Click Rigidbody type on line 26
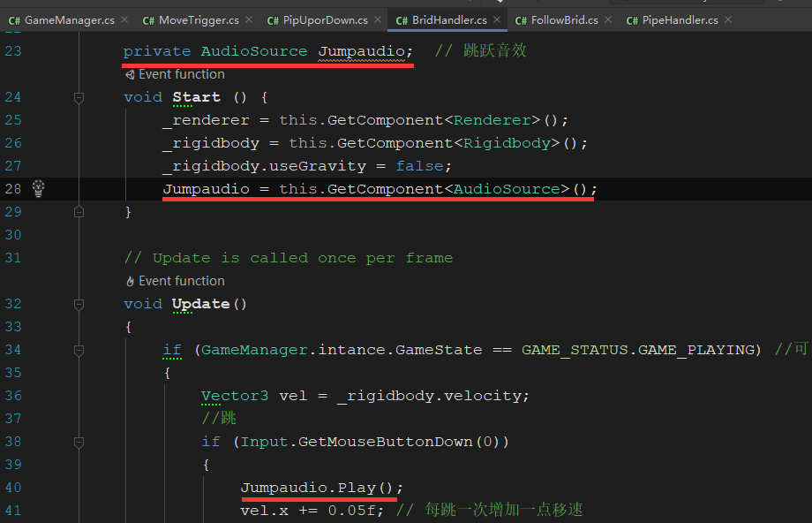 tap(507, 143)
